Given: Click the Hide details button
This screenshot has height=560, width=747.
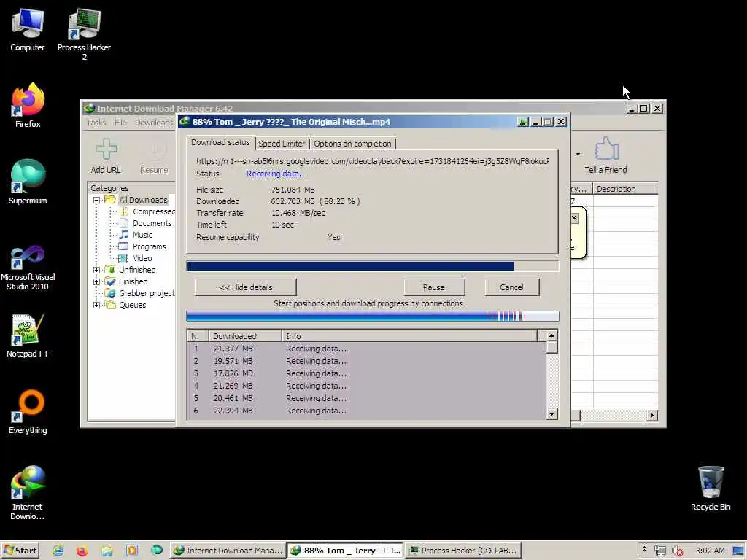Looking at the screenshot, I should click(x=246, y=287).
